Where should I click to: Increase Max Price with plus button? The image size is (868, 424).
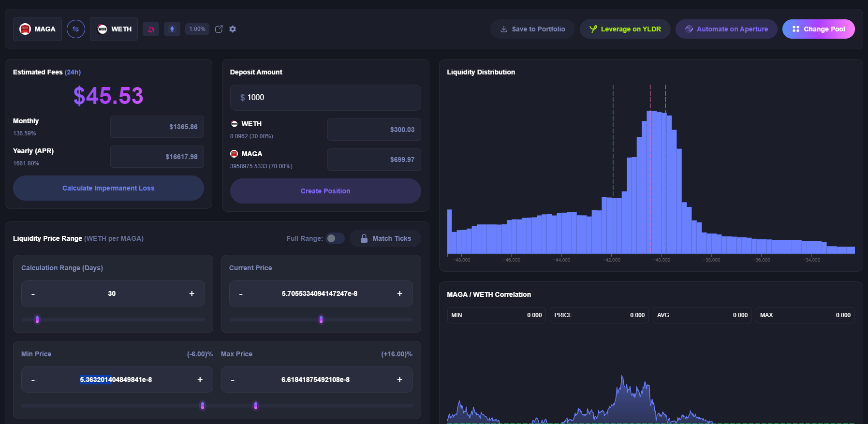tap(399, 380)
